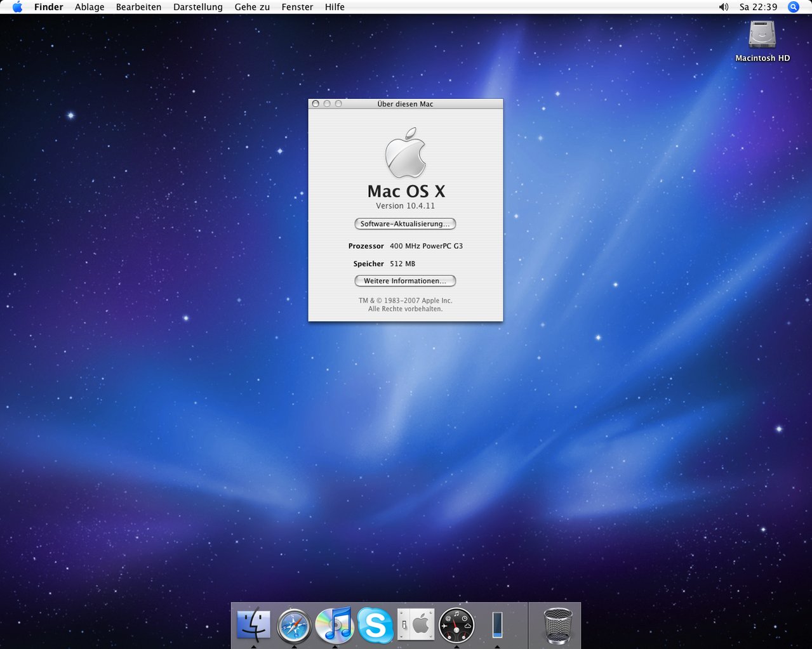Click the volume speaker menu bar icon
The image size is (812, 649).
click(723, 7)
